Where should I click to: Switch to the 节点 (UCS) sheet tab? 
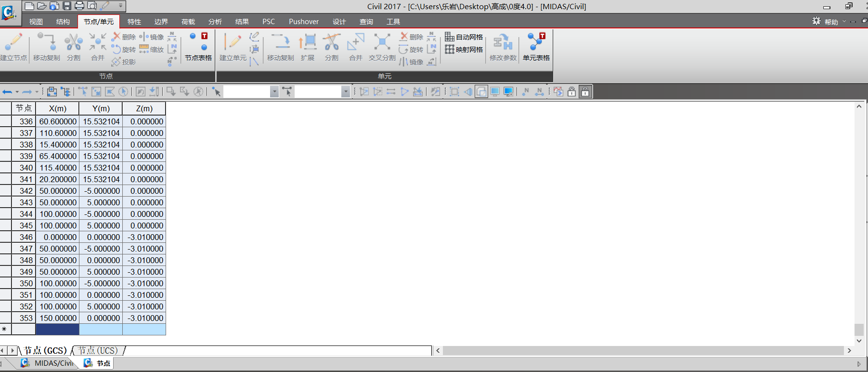(98, 350)
